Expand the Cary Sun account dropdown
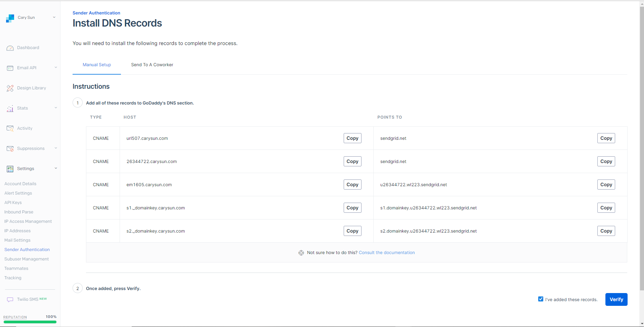 click(54, 17)
